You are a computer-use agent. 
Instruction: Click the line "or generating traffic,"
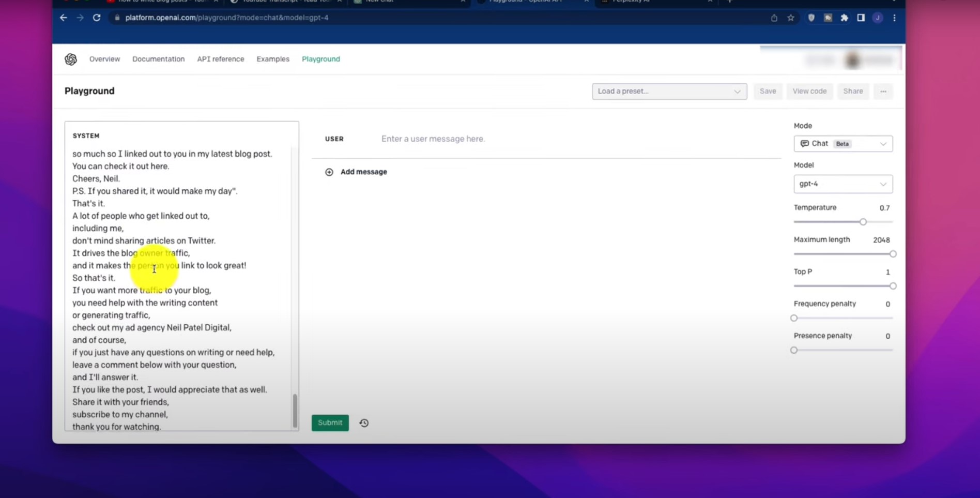click(111, 315)
